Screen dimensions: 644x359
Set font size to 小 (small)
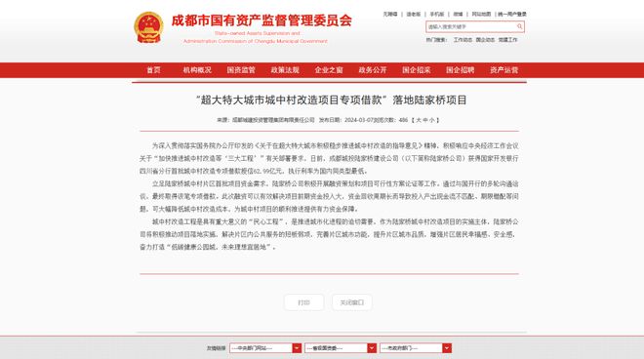431,120
